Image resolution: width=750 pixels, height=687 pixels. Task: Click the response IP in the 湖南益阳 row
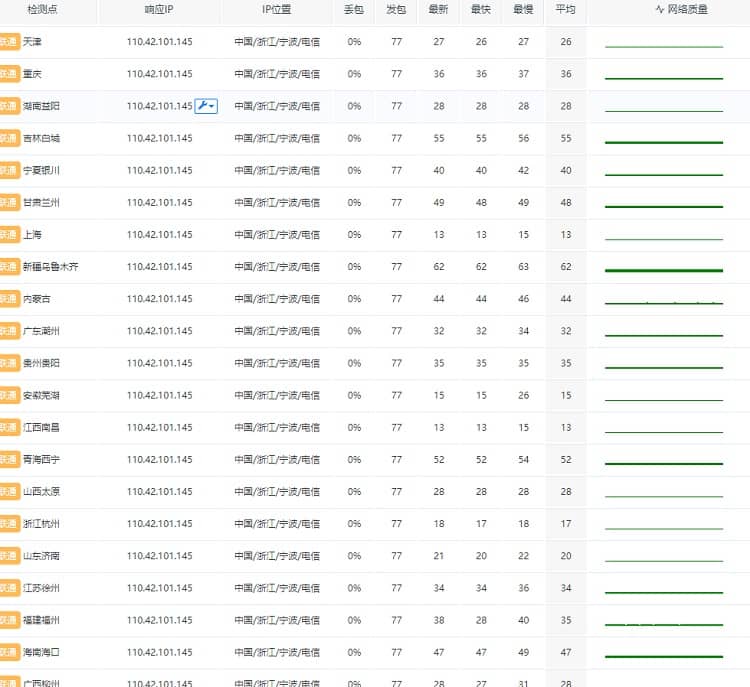point(160,106)
